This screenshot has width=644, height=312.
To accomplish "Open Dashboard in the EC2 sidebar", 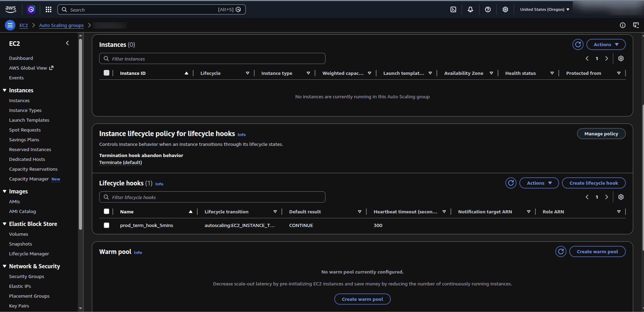I will [x=21, y=58].
